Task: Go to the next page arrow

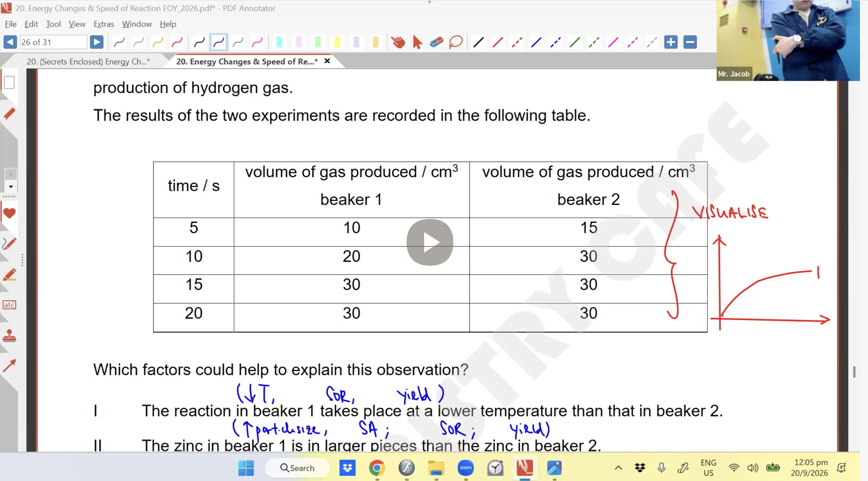Action: pyautogui.click(x=97, y=42)
